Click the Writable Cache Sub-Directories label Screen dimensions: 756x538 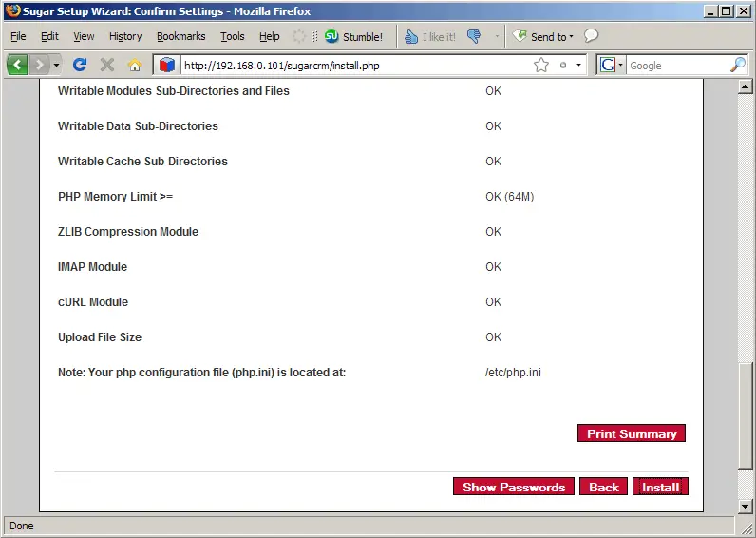click(x=142, y=162)
